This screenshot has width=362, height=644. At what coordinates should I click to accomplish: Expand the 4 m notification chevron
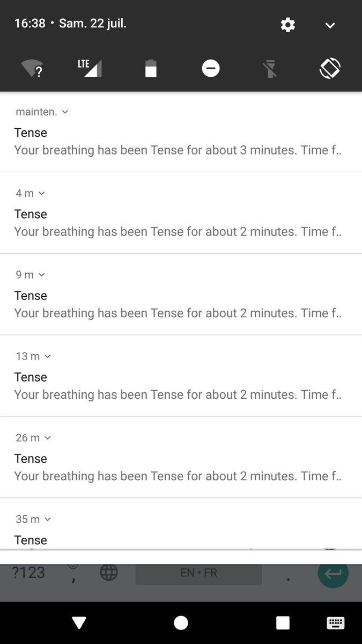pos(42,194)
